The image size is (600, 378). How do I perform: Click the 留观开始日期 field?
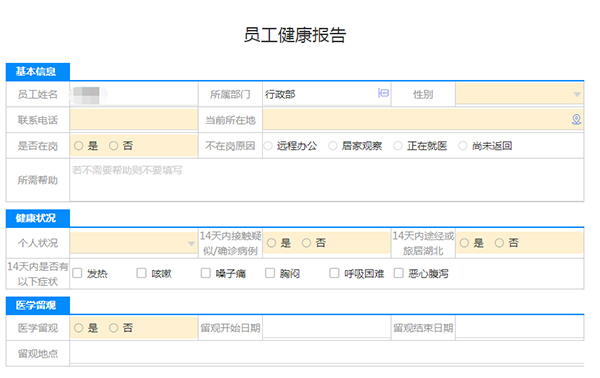[326, 328]
